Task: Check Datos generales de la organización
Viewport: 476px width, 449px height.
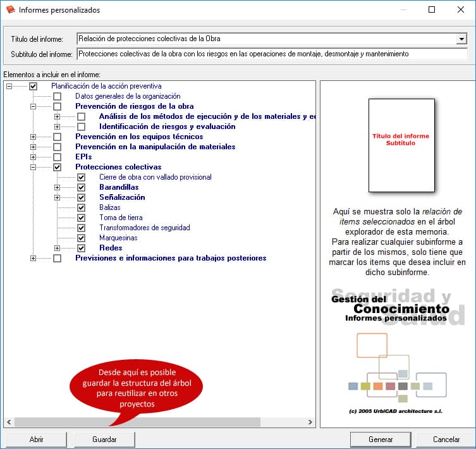Action: tap(57, 97)
